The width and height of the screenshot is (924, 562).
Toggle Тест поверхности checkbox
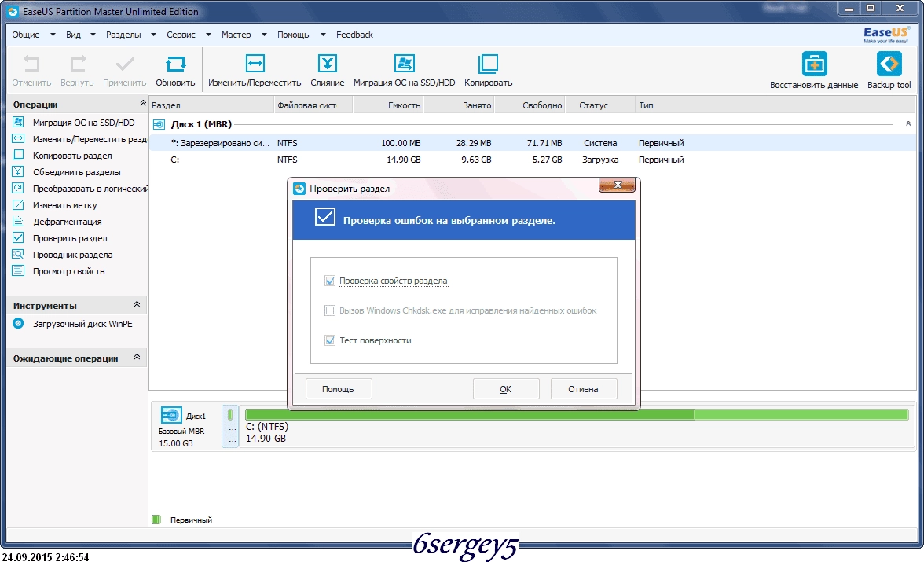coord(330,340)
